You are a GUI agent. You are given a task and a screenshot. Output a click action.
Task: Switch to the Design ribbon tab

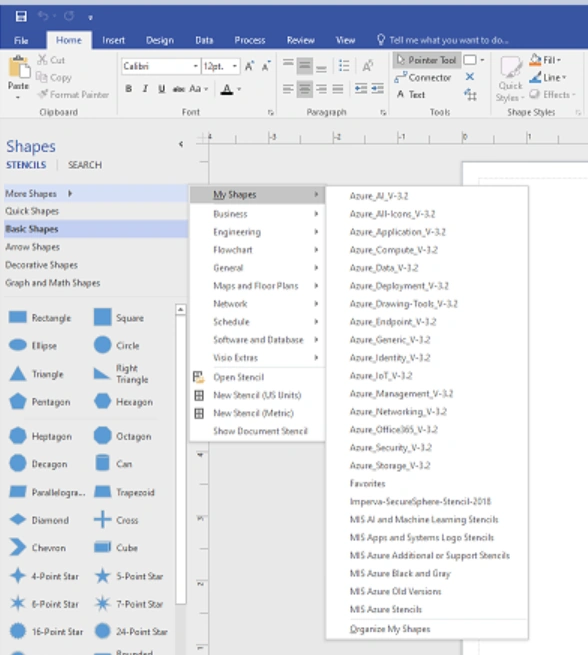click(160, 41)
